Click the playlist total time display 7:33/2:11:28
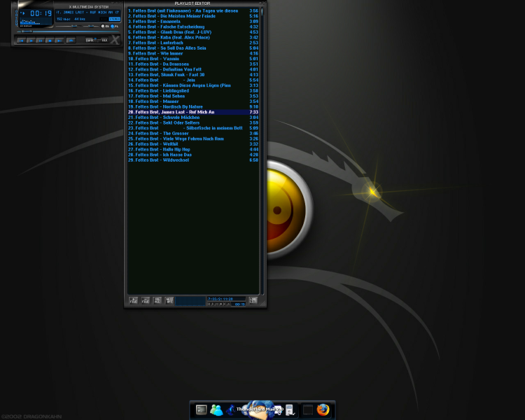The width and height of the screenshot is (525, 420). click(x=226, y=299)
